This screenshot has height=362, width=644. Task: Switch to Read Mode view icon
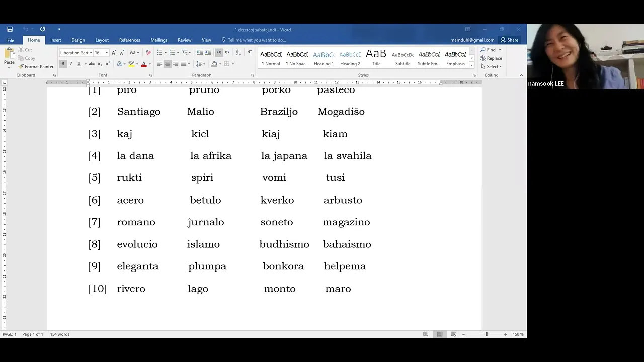coord(426,334)
